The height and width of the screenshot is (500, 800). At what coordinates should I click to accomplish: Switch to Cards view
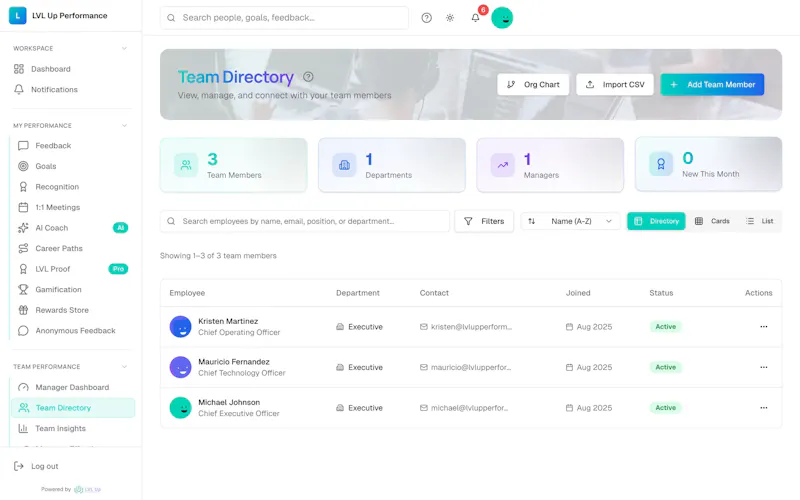click(x=713, y=221)
